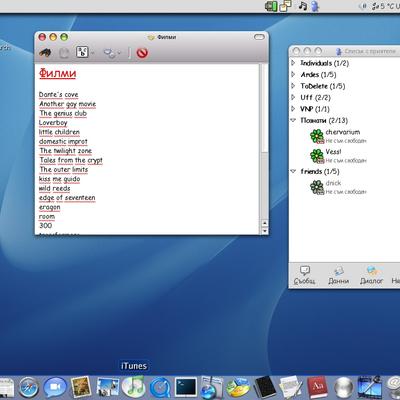Open the red Dictionary icon in Dock
Viewport: 400px width, 400px height.
pos(317,388)
